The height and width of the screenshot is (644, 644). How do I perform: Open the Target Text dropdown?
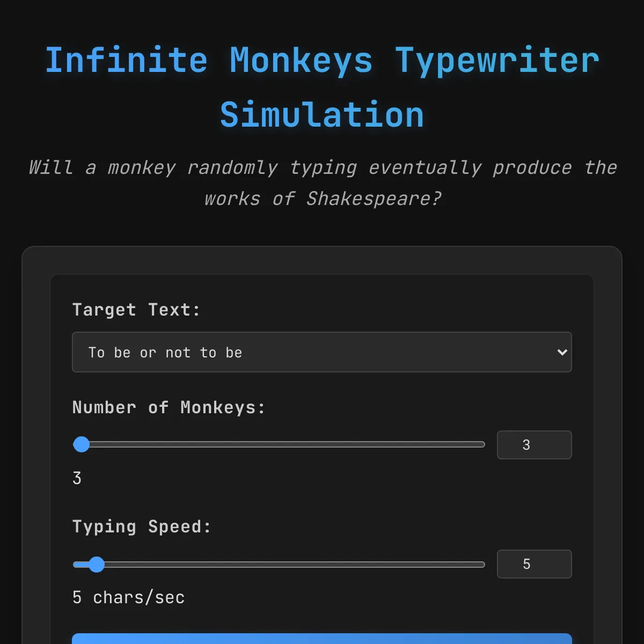321,352
